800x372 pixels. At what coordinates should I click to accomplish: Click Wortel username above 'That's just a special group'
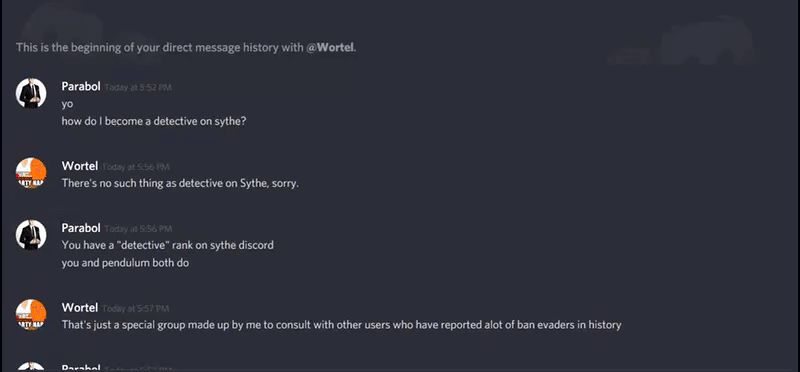click(x=80, y=308)
